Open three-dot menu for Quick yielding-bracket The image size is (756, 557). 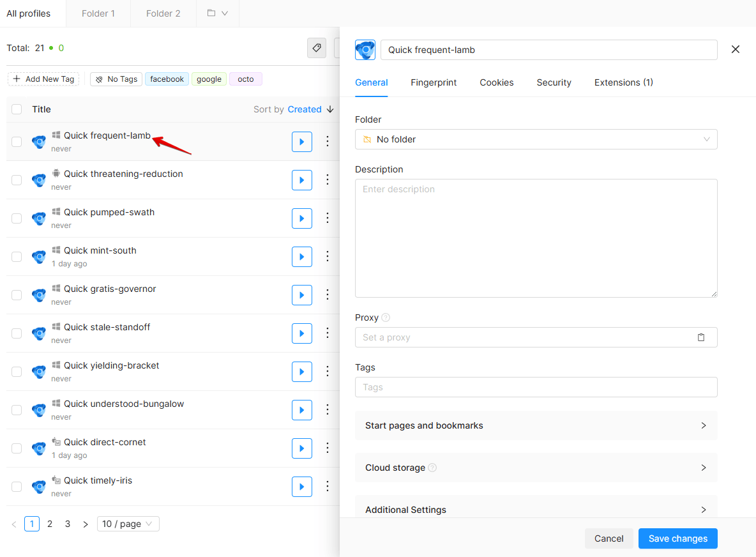[328, 371]
